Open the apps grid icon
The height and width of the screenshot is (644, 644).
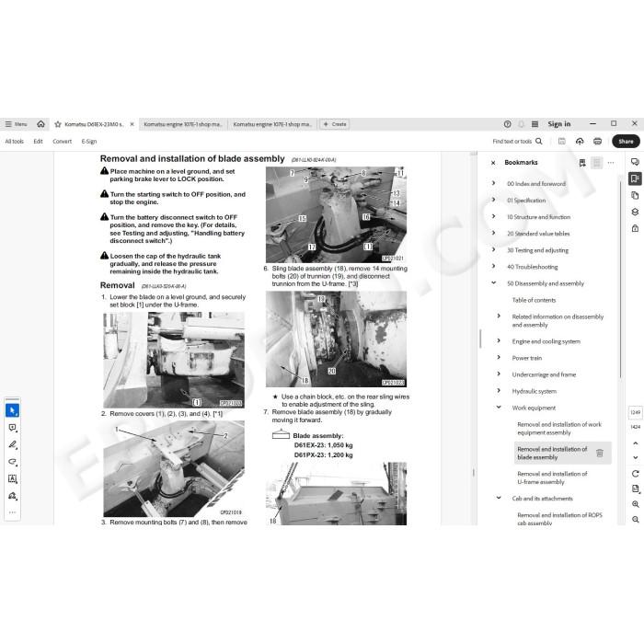tap(535, 124)
